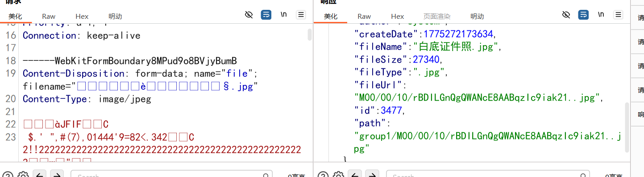Switch to request 美化 tab

[x=15, y=17]
